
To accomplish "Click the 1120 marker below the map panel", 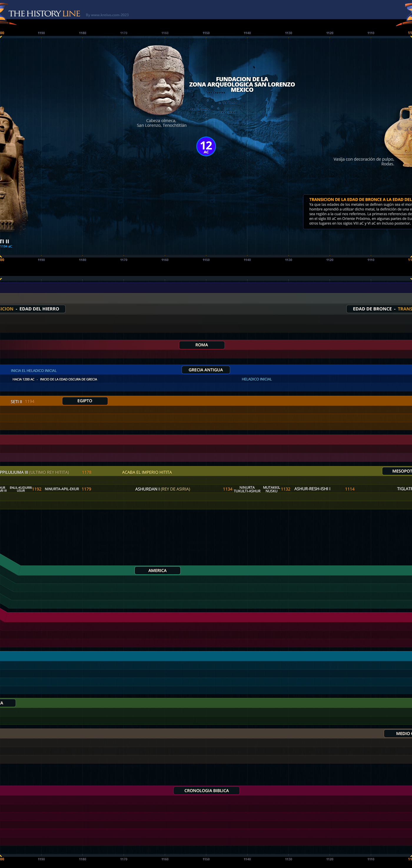I will (330, 260).
